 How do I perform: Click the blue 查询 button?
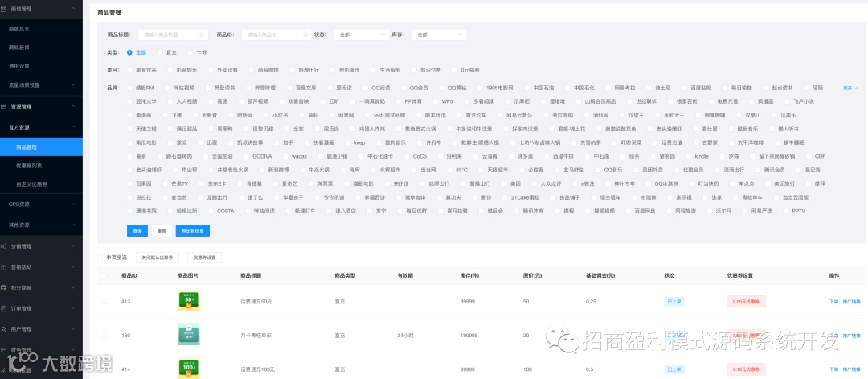pos(137,231)
